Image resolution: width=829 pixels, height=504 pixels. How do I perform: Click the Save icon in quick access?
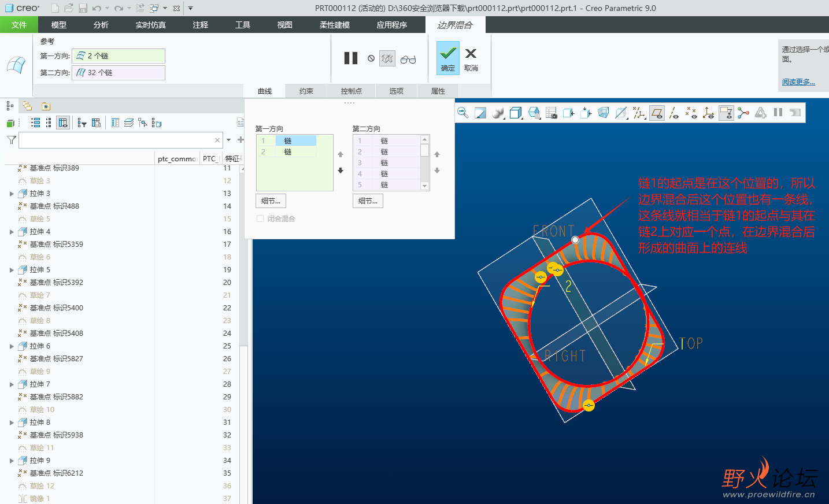[83, 8]
